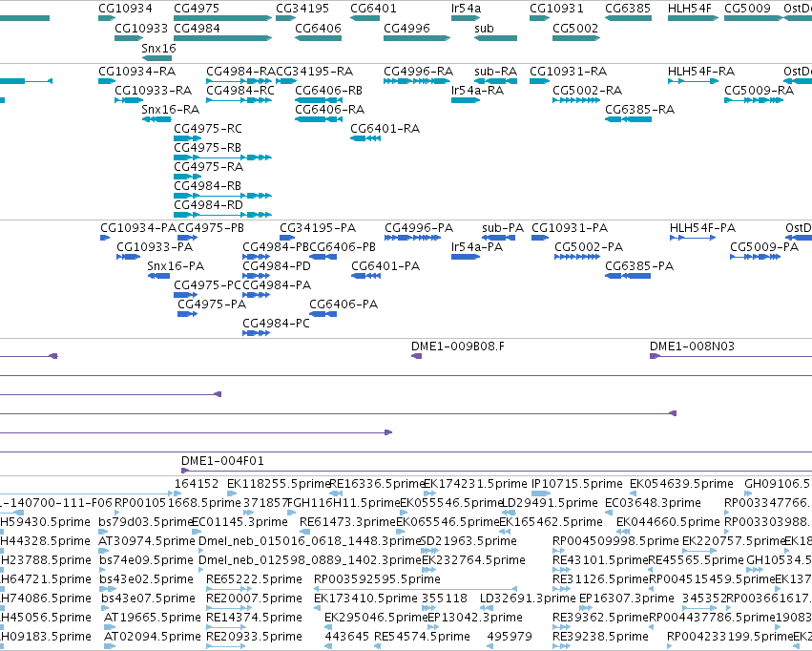Click transcript CG4996-RA label
Screen dimensions: 812x651
click(419, 72)
